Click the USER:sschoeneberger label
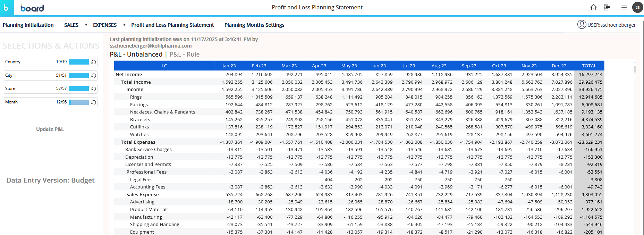The width and height of the screenshot is (644, 235). pyautogui.click(x=611, y=25)
